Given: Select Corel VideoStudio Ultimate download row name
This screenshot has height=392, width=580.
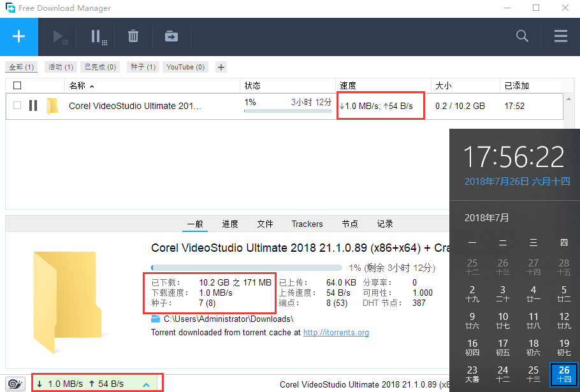Looking at the screenshot, I should tap(135, 106).
